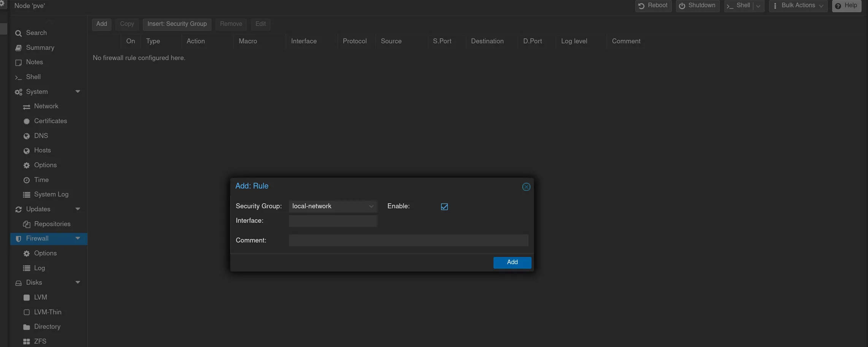Click the Network arrows icon

(x=27, y=107)
